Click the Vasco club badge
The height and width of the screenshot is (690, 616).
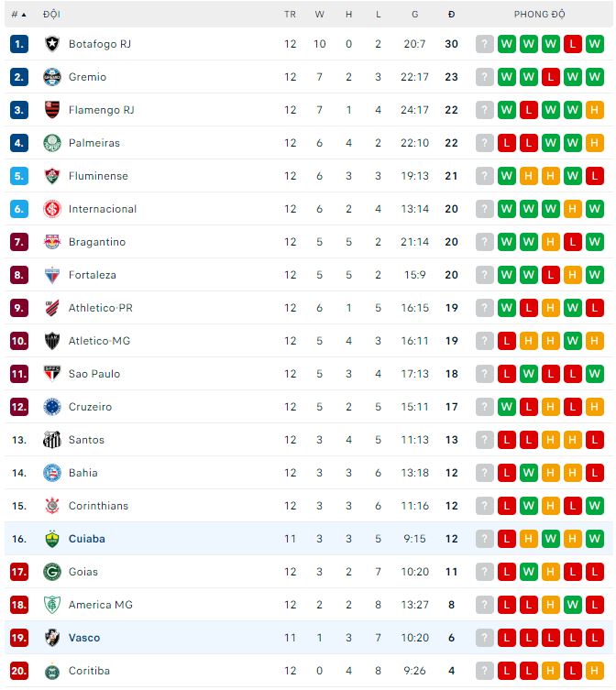(x=52, y=638)
